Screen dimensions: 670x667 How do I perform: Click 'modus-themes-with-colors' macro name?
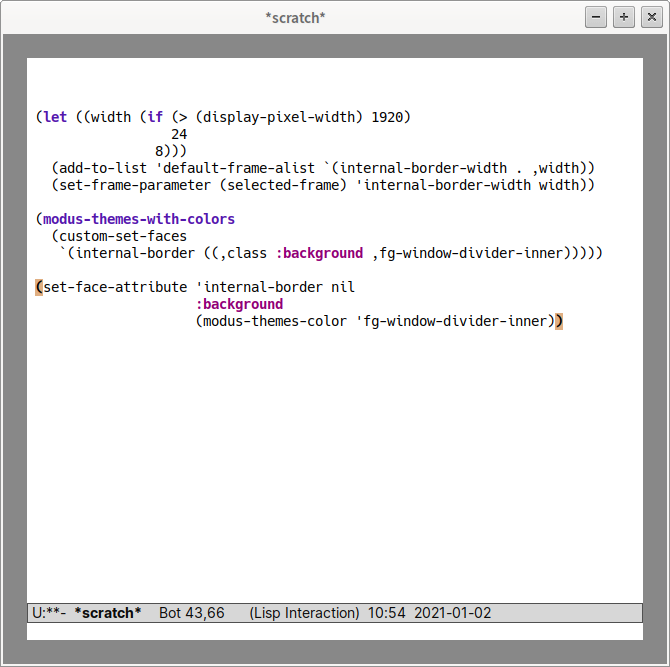pos(139,219)
